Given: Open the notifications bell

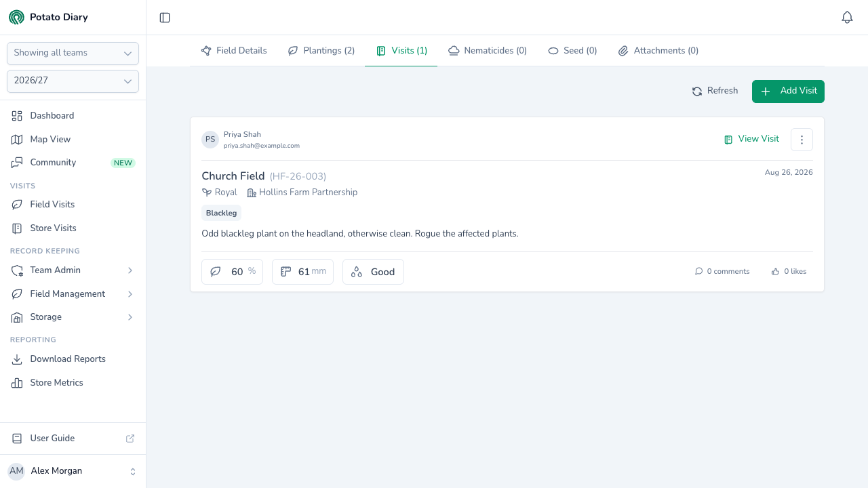Looking at the screenshot, I should [847, 18].
